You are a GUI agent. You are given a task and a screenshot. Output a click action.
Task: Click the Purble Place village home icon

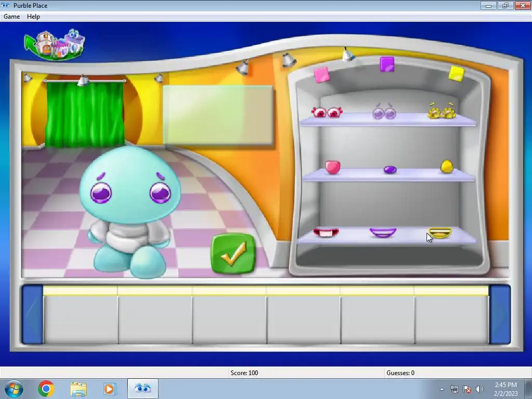[x=55, y=45]
